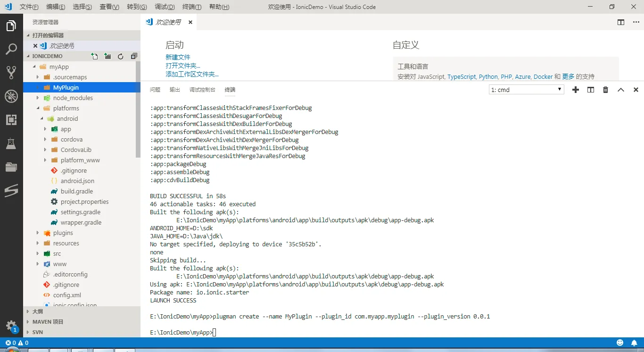Click the 添加工作区文件夹... link

[192, 74]
